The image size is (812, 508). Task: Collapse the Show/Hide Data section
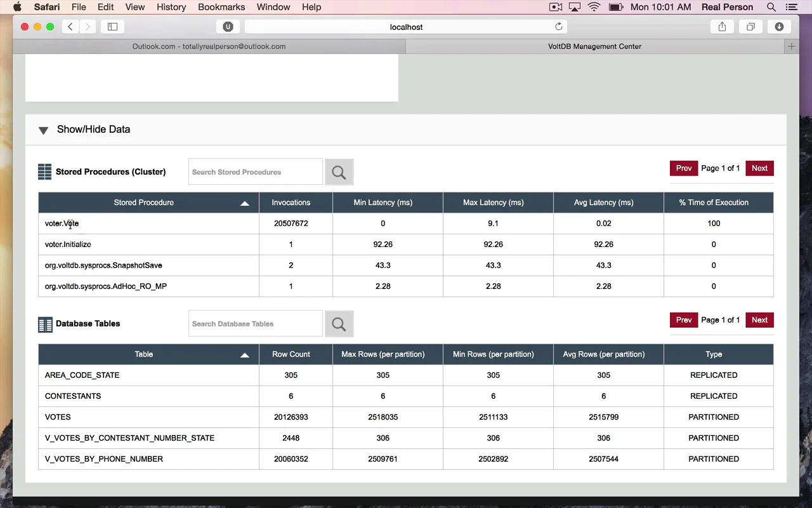[x=43, y=130]
